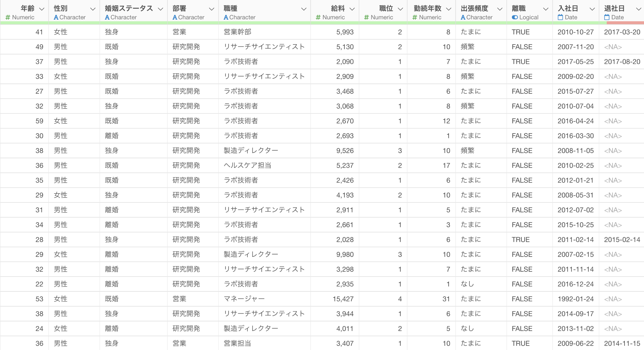
Task: Click the Numeric type icon under 年齢
Action: point(8,17)
